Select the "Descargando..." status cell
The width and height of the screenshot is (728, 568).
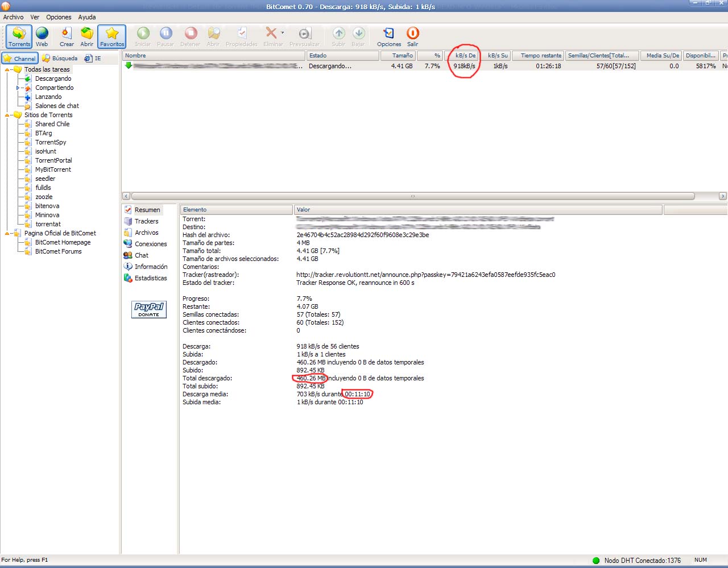point(330,66)
